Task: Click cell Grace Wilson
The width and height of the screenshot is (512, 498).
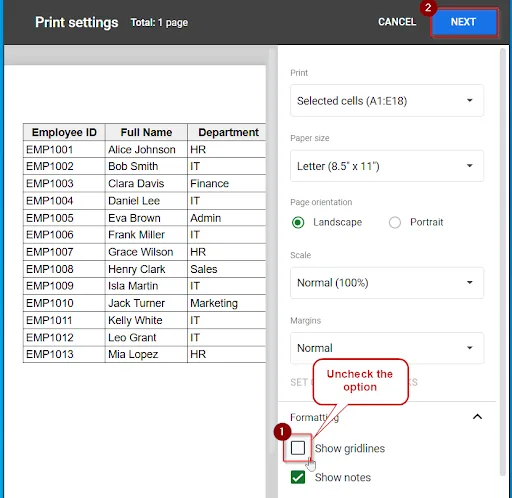Action: click(146, 252)
